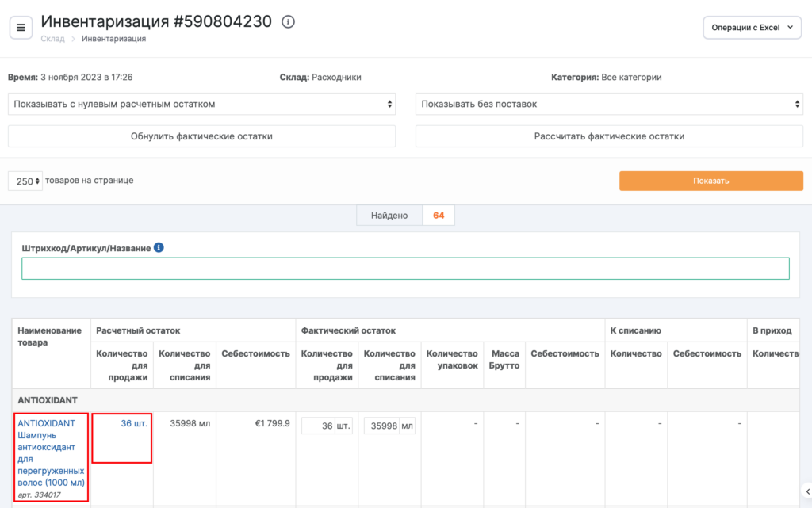The image size is (812, 508).
Task: Change the 250 items per page selector
Action: (x=25, y=181)
